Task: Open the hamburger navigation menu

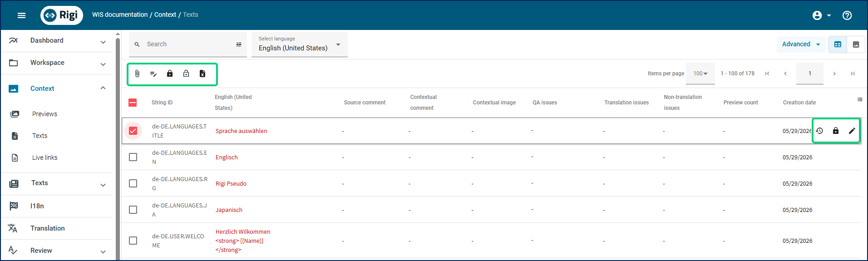Action: click(21, 15)
